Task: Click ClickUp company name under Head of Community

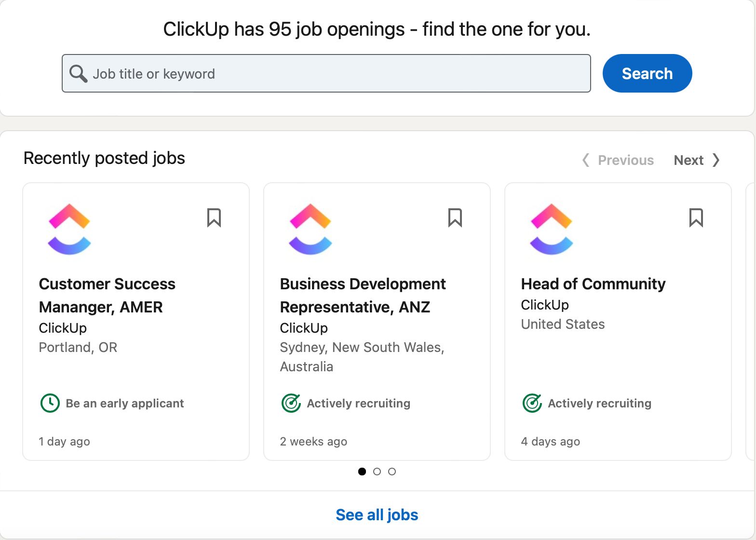Action: point(545,305)
